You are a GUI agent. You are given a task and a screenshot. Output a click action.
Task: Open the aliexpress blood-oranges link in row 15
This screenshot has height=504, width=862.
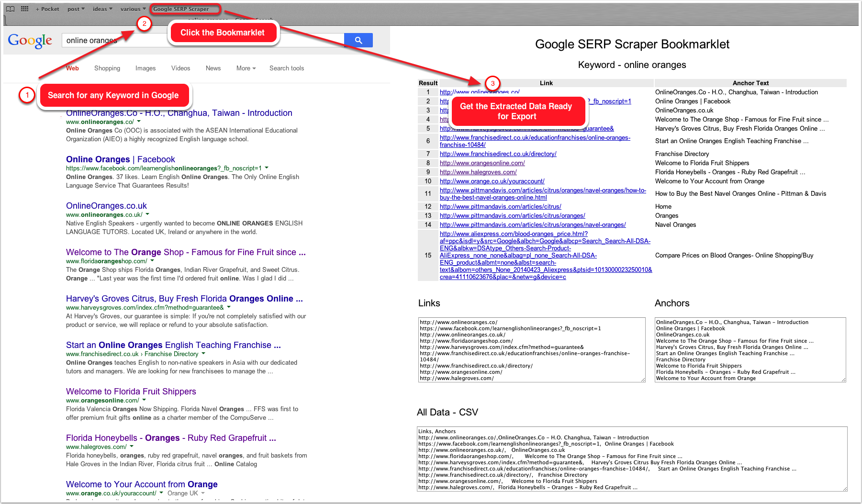pos(546,256)
